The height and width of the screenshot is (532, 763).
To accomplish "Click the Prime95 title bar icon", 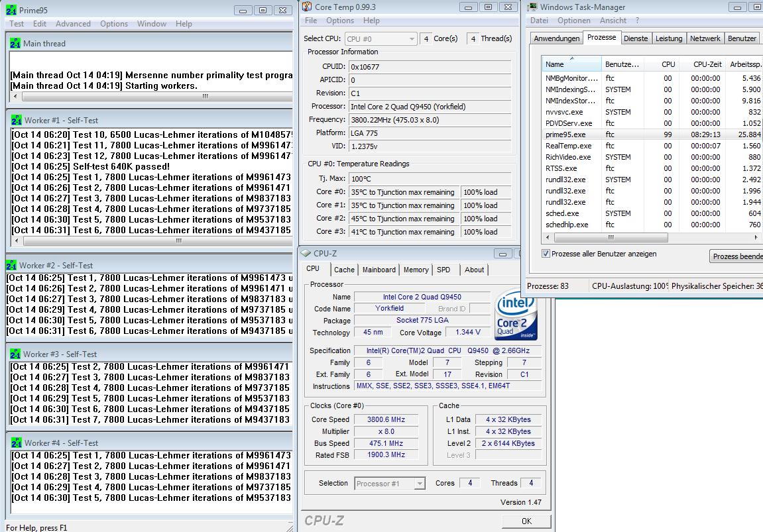I will [11, 10].
